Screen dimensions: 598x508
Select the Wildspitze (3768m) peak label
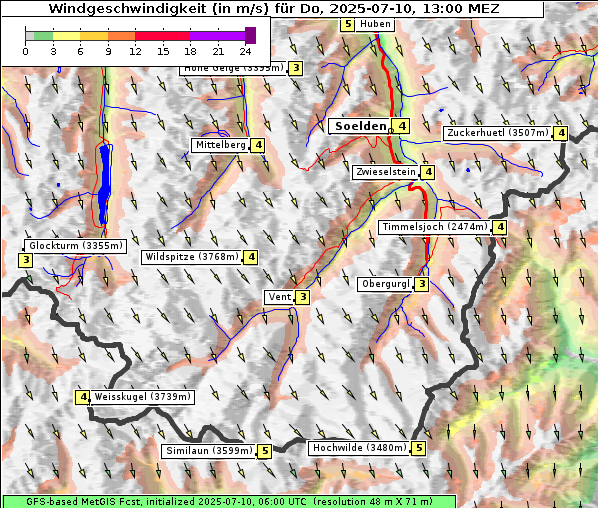(192, 257)
